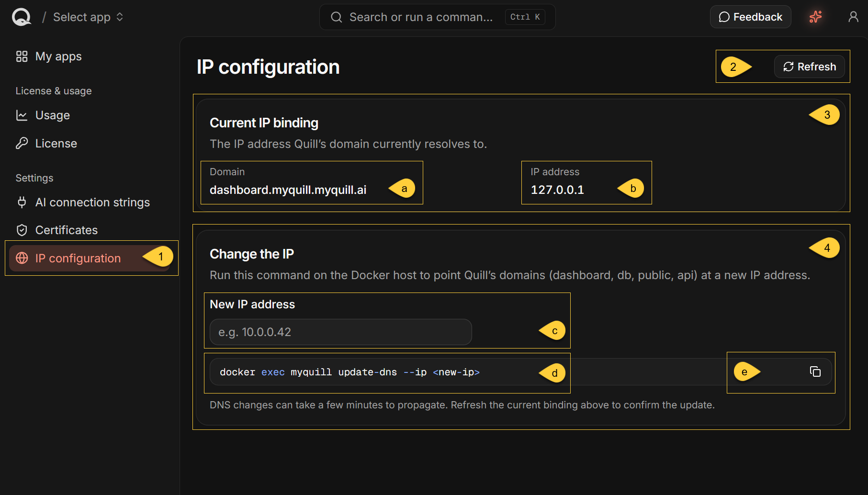
Task: Refresh the current IP binding
Action: coord(809,67)
